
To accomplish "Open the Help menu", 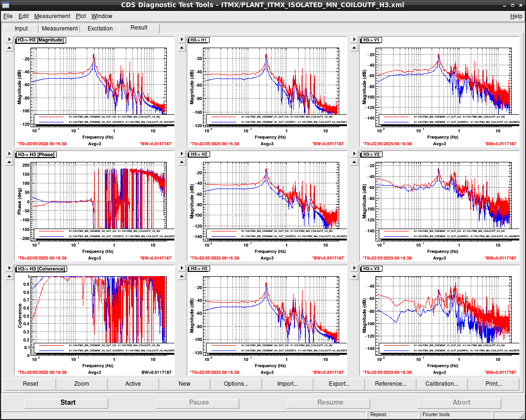I will (x=516, y=16).
